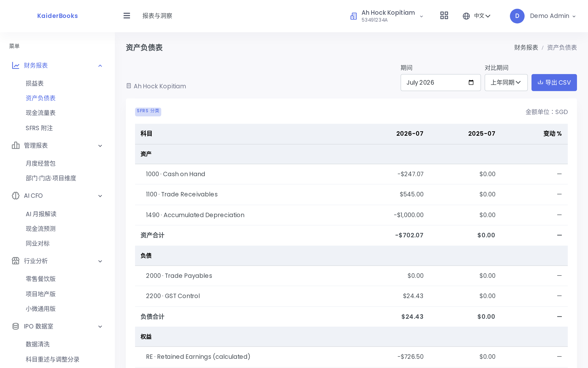
Task: Click the 变动 % column header
Action: click(553, 134)
